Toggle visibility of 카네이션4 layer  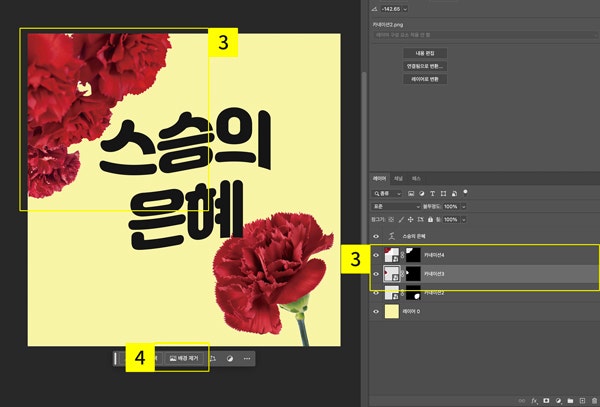(x=376, y=256)
